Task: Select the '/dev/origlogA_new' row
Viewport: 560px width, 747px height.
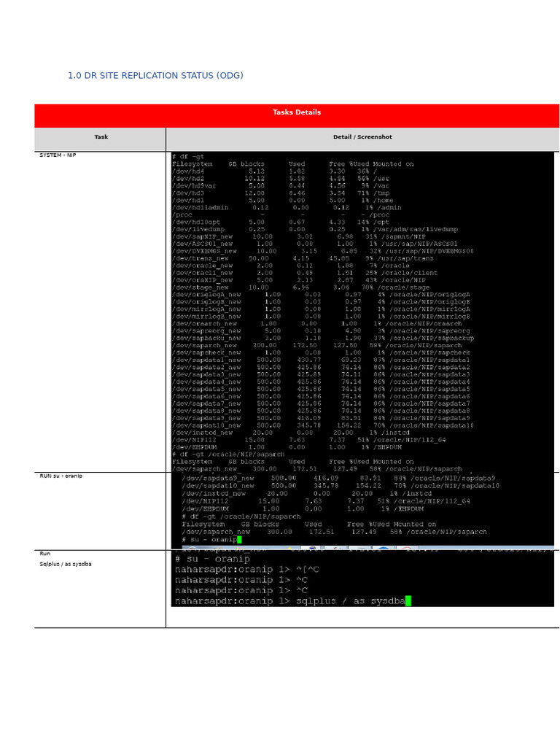Action: [321, 295]
